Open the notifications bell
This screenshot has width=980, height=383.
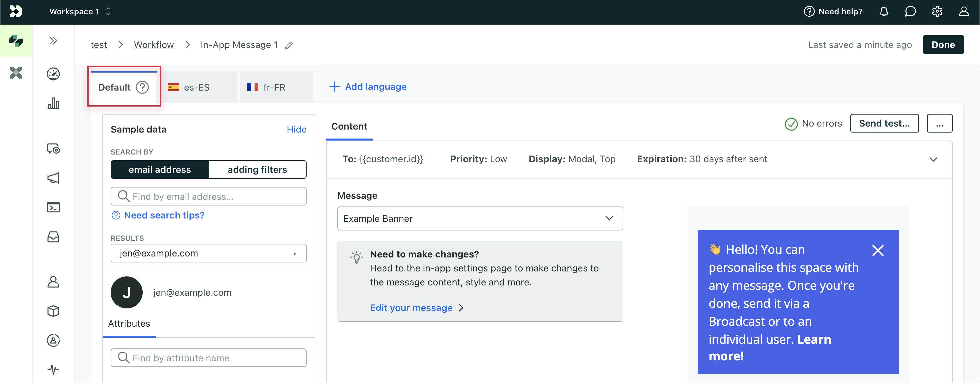[x=884, y=11]
